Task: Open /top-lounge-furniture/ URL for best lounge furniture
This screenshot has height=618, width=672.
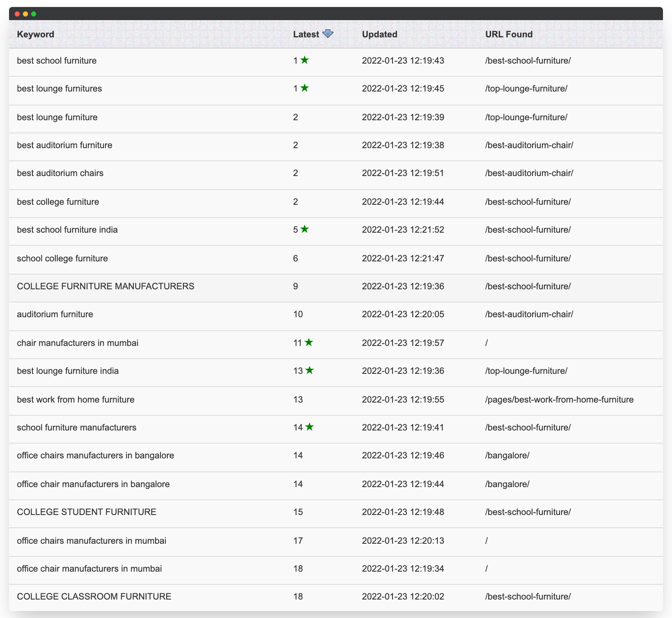Action: tap(526, 117)
